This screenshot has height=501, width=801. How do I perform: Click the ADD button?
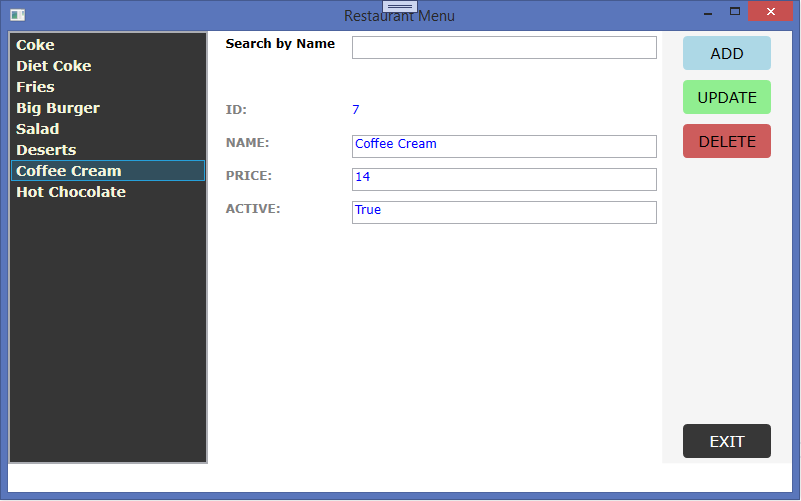(x=727, y=53)
